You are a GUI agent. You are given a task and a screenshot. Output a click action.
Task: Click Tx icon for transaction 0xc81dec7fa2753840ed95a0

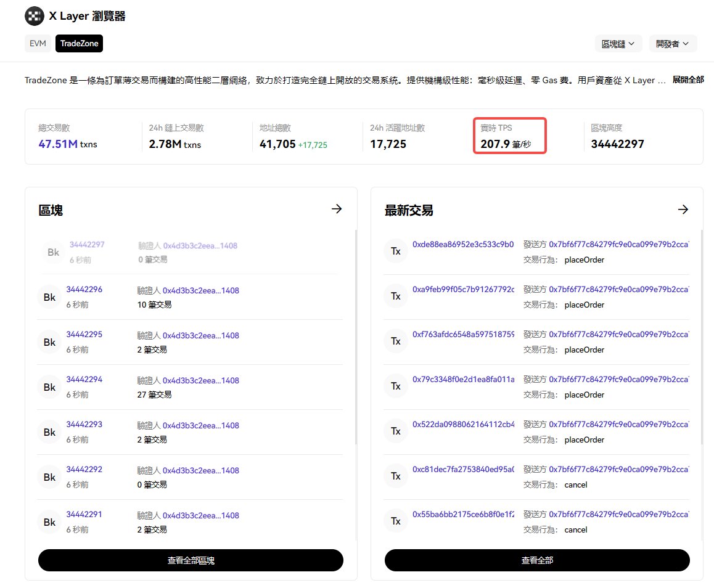396,476
